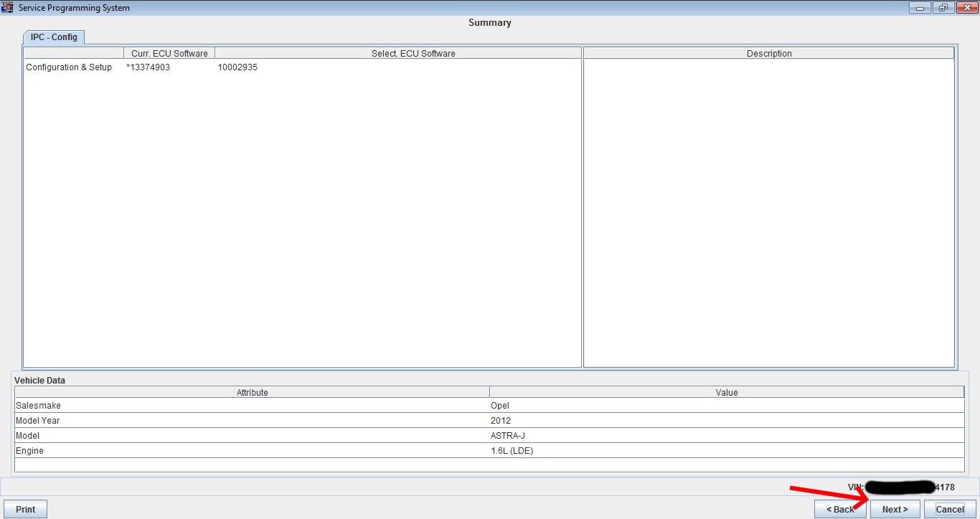The height and width of the screenshot is (519, 980).
Task: Select the Configuration & Setup row label
Action: tap(69, 67)
